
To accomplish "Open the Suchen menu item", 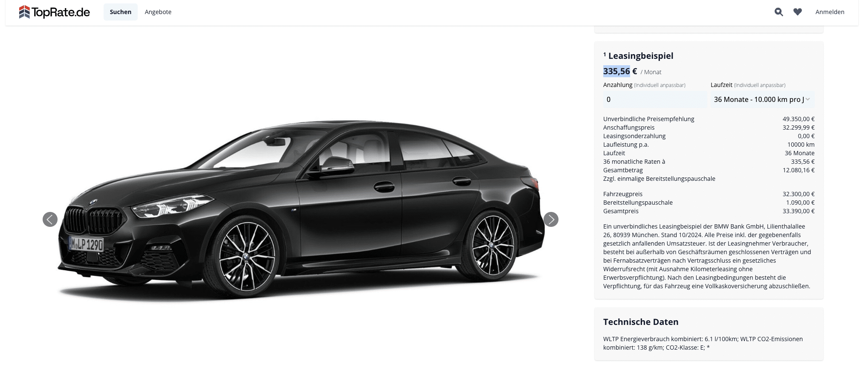I will [121, 12].
